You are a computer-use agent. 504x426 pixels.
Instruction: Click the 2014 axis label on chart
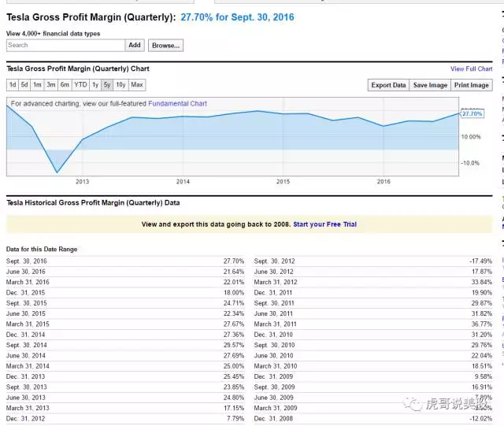pyautogui.click(x=183, y=182)
